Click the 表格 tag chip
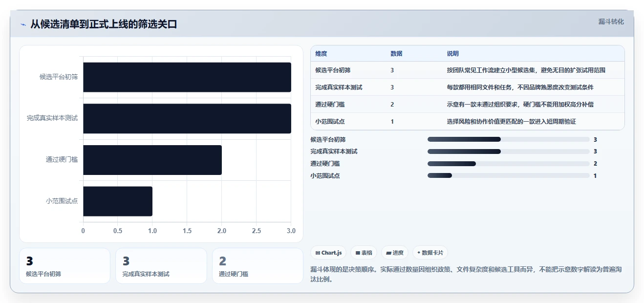Viewport: 644px width, 303px height. (364, 253)
